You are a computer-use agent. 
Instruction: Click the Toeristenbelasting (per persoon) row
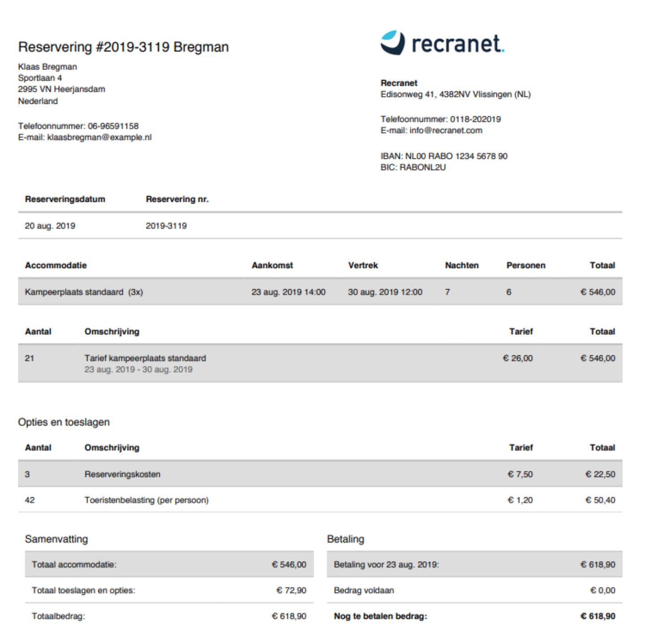point(146,500)
